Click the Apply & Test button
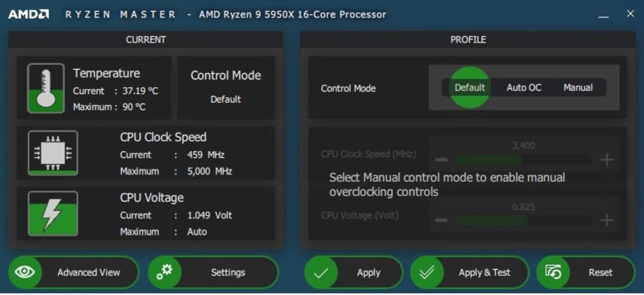Screen dimensions: 644x295 pyautogui.click(x=470, y=272)
